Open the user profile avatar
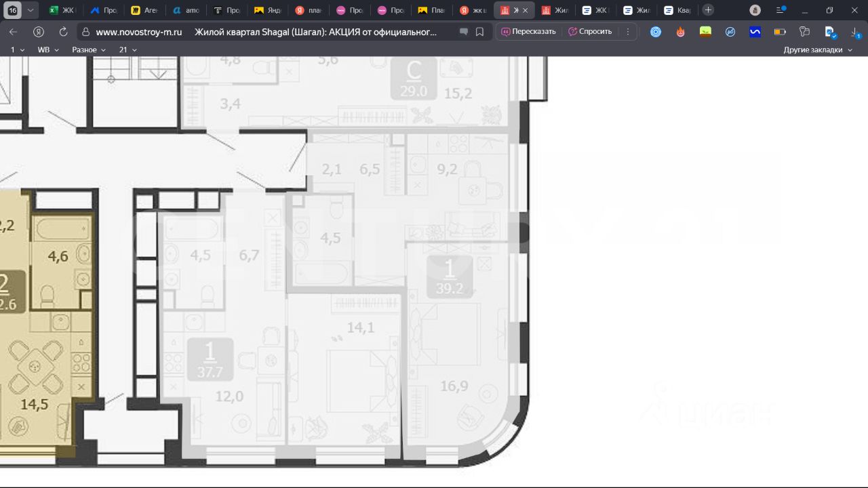 pyautogui.click(x=755, y=10)
